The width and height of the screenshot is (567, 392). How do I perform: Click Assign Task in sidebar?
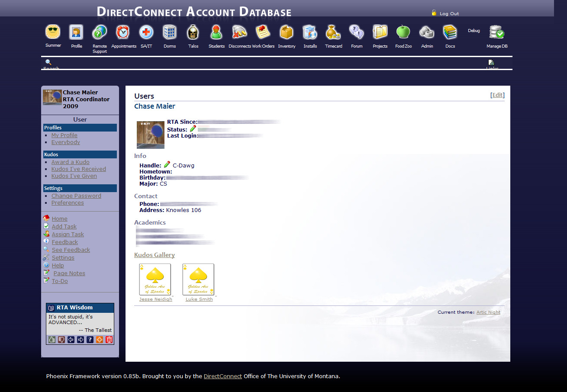click(x=68, y=235)
